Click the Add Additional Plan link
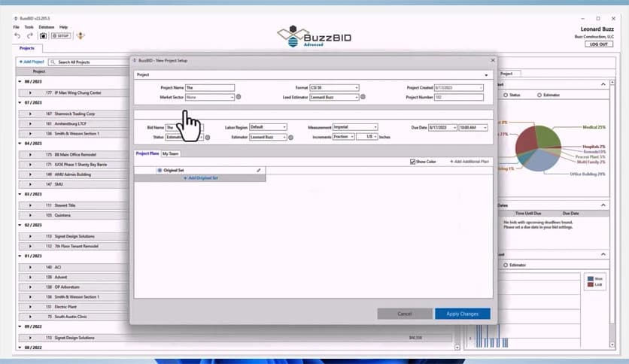The image size is (629, 364). pos(469,162)
